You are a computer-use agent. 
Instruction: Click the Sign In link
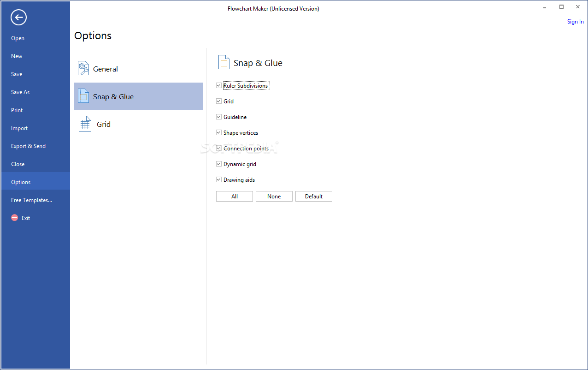576,22
